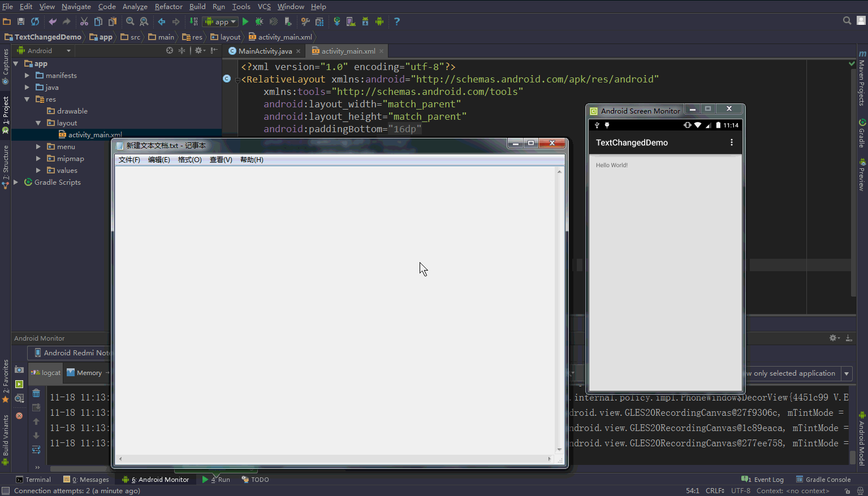This screenshot has width=868, height=496.
Task: Click the Back navigation arrow
Action: (x=162, y=21)
